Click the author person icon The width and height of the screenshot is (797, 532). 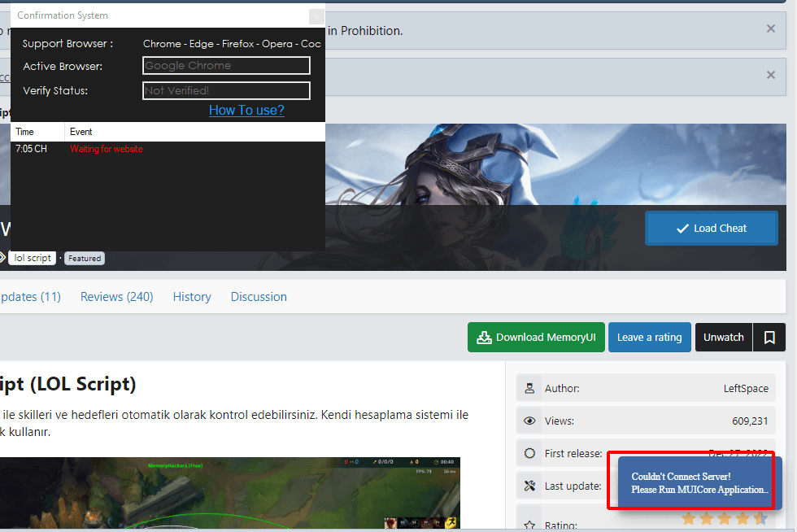point(529,389)
